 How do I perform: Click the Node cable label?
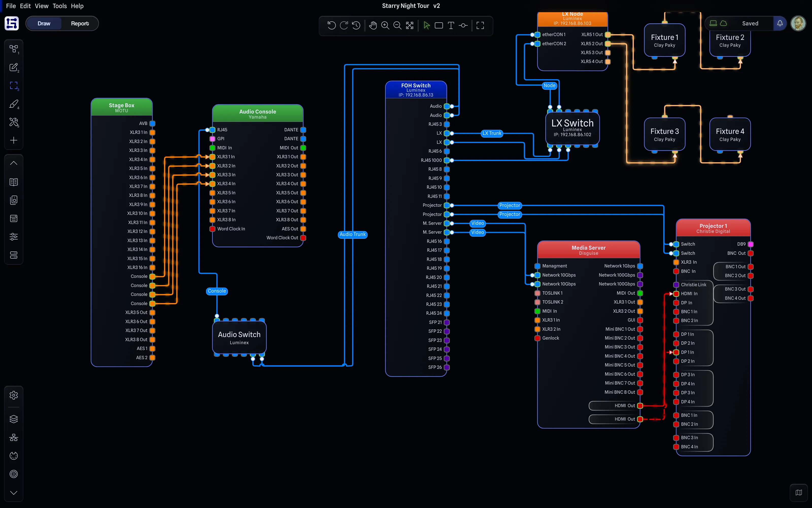549,85
